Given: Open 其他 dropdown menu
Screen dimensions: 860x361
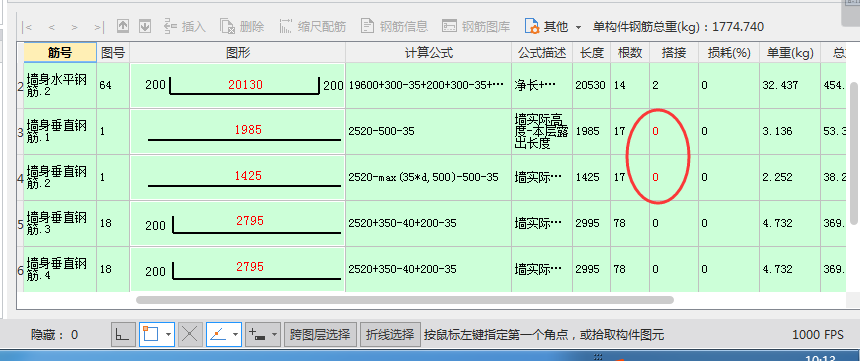Looking at the screenshot, I should point(553,26).
